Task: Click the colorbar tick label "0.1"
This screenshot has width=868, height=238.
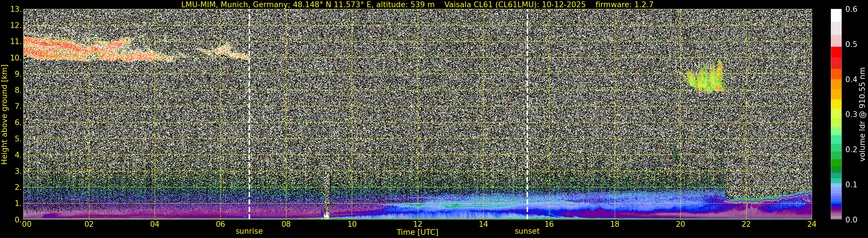Action: pyautogui.click(x=852, y=184)
